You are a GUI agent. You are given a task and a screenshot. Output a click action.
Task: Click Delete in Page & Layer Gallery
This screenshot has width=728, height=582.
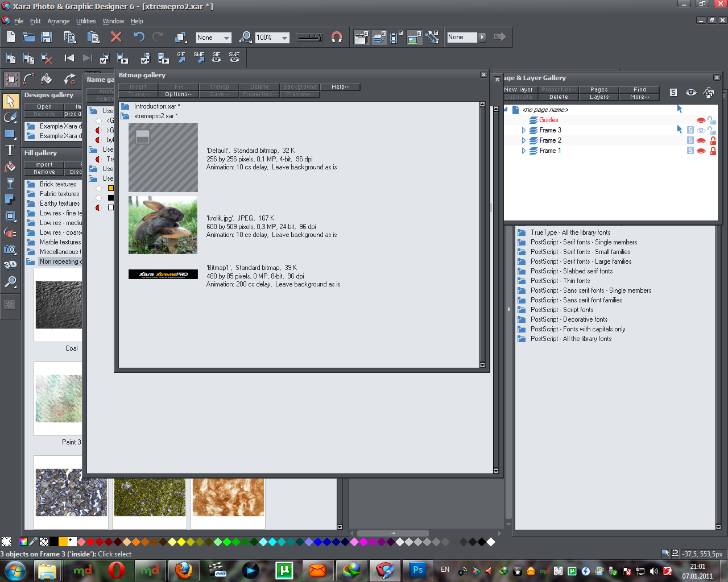pos(559,97)
